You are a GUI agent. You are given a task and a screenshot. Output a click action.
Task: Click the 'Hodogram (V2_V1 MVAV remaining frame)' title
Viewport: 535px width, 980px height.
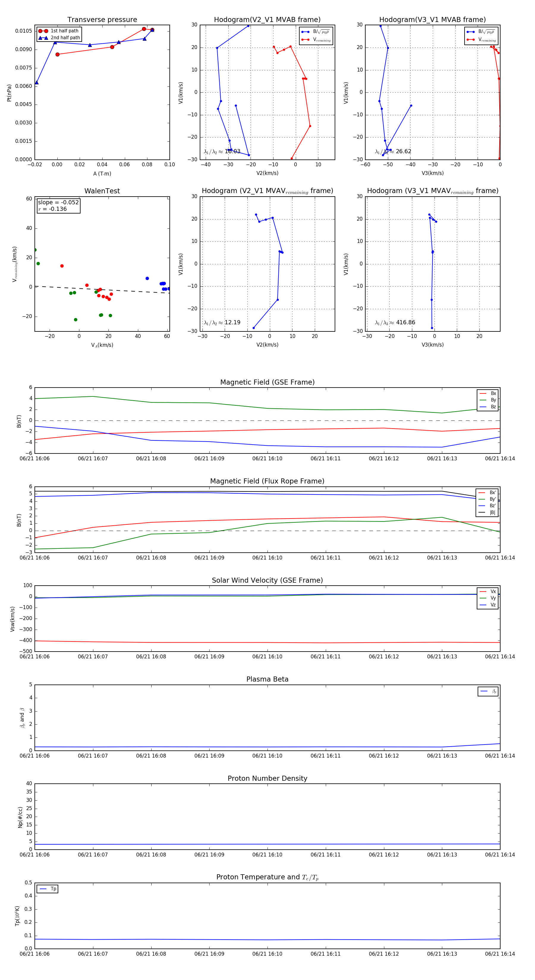coord(267,191)
